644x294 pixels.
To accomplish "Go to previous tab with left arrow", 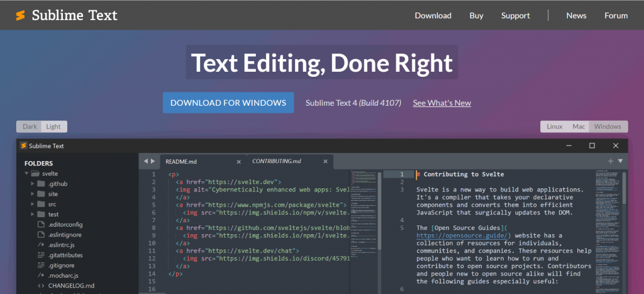I will 145,161.
